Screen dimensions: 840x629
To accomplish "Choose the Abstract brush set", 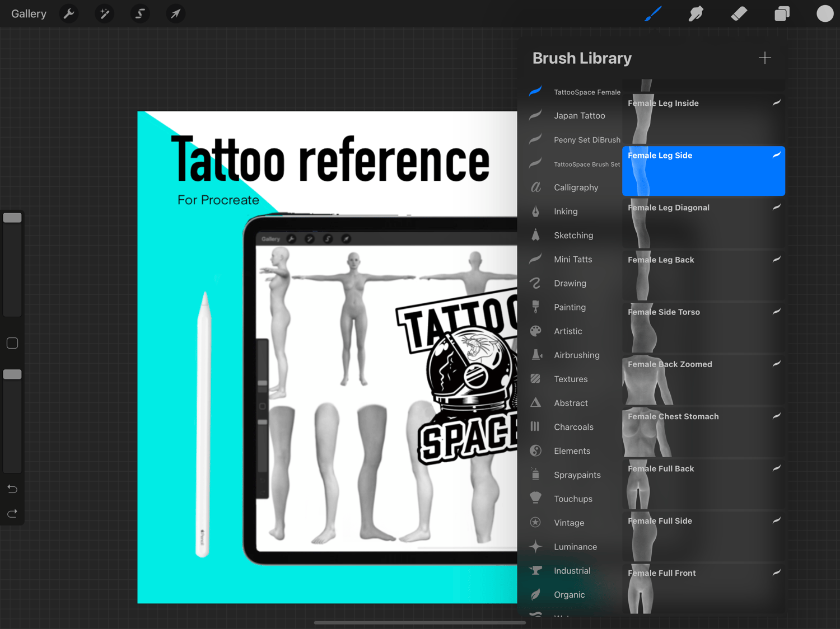I will (x=575, y=403).
